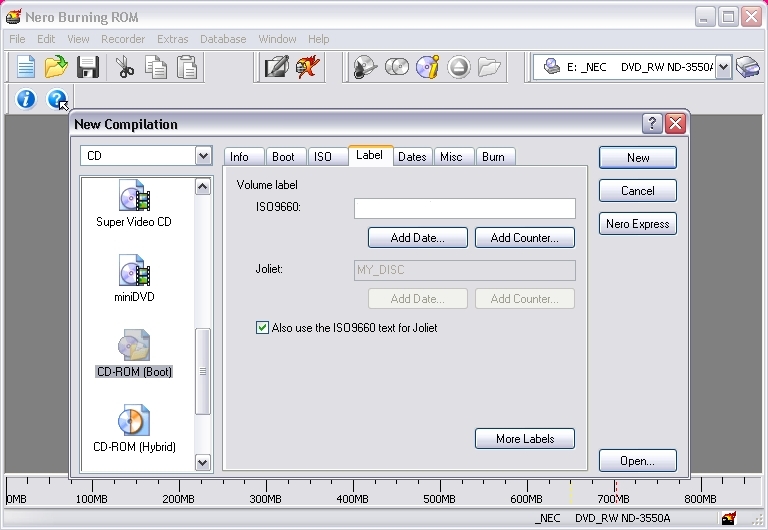The image size is (768, 530).
Task: Select the Super Video CD compilation type
Action: tap(134, 203)
